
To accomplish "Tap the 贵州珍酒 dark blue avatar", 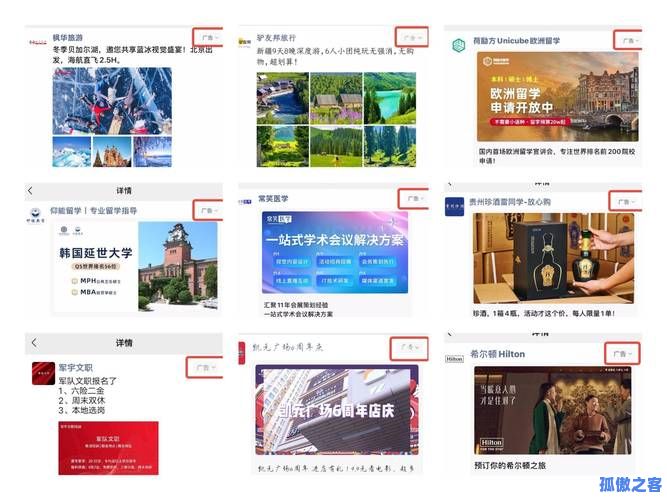I will point(454,206).
